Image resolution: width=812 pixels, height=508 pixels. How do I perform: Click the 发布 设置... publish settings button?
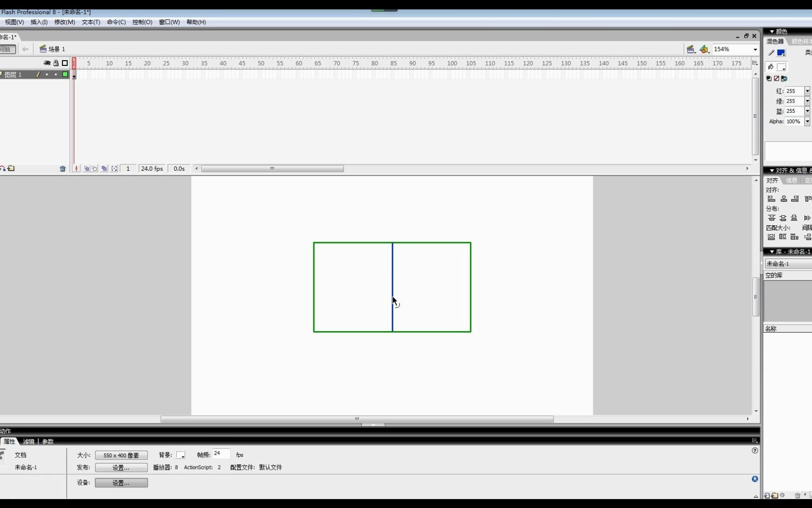click(121, 468)
